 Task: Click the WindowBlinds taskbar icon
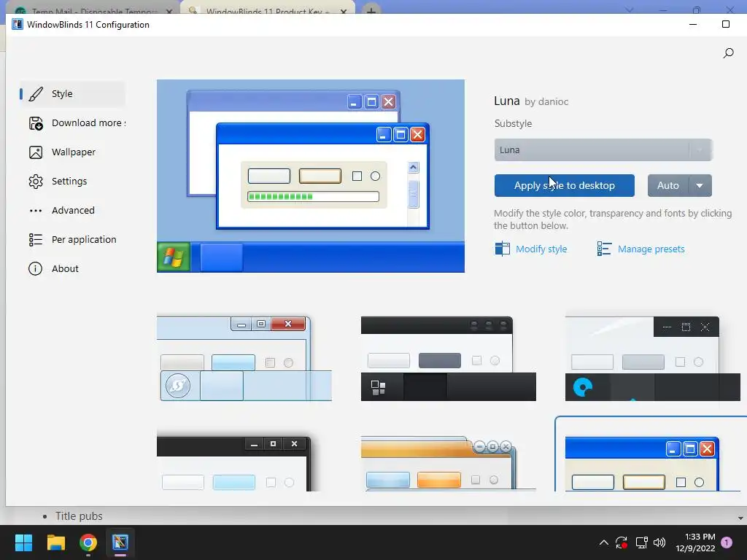pos(120,542)
